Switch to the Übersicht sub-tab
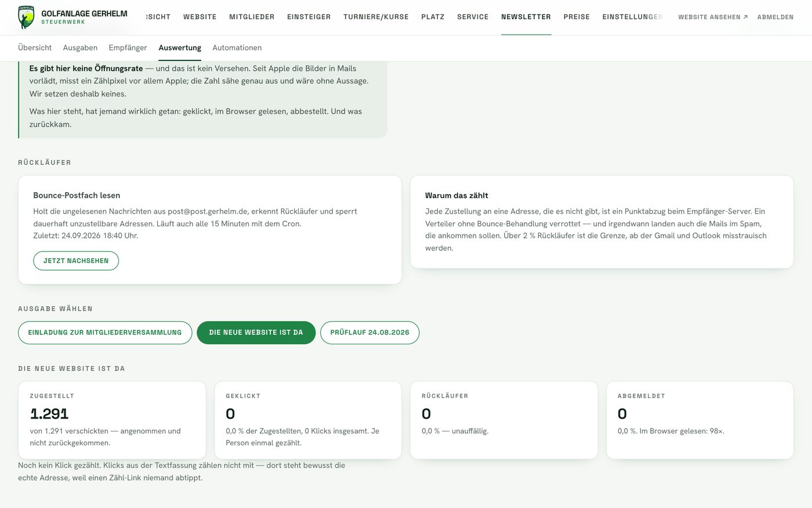The height and width of the screenshot is (508, 812). point(35,48)
